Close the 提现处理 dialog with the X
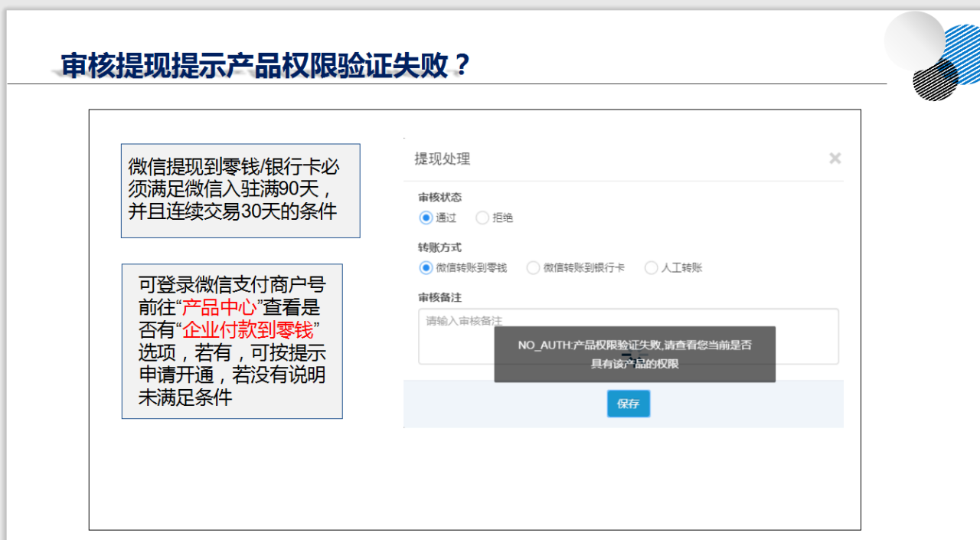The image size is (980, 540). click(835, 159)
